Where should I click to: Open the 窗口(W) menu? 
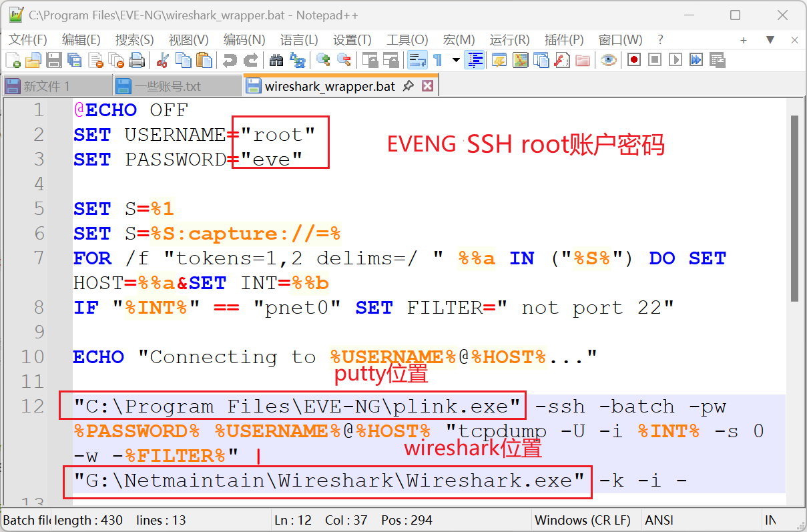pyautogui.click(x=620, y=39)
